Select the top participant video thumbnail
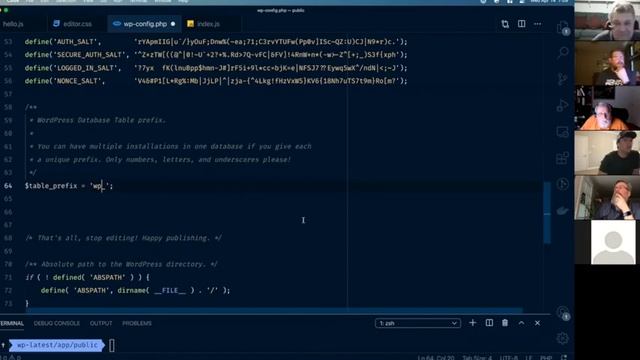 coord(607,20)
